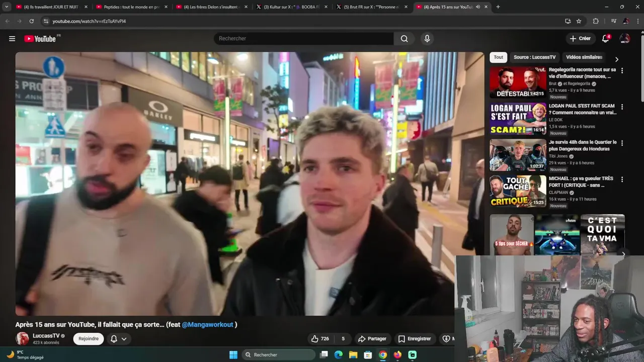Open the Créer menu button
The height and width of the screenshot is (362, 644).
coord(580,39)
